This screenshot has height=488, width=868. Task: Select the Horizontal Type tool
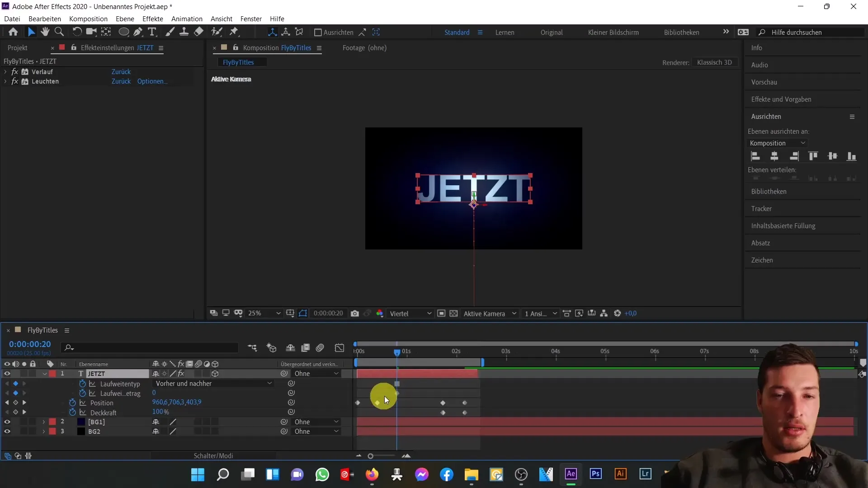click(x=152, y=32)
